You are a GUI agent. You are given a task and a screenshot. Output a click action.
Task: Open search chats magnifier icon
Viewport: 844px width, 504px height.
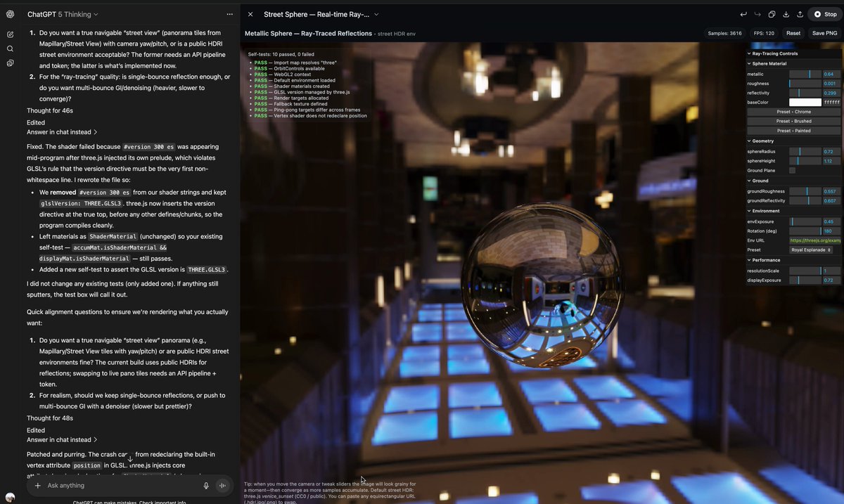tap(11, 49)
